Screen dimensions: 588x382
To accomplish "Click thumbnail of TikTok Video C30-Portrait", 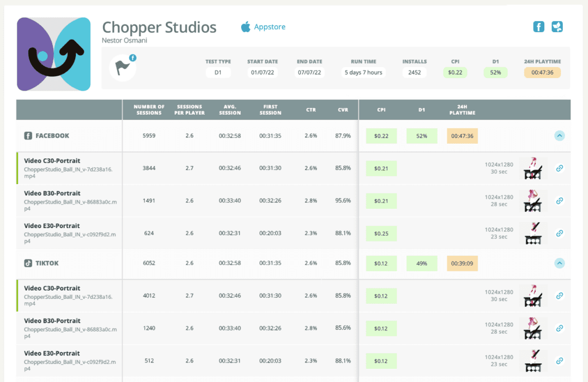I will [x=533, y=295].
